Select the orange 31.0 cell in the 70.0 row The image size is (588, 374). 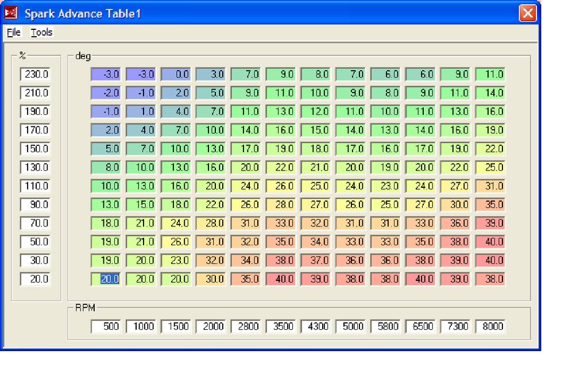click(x=246, y=223)
